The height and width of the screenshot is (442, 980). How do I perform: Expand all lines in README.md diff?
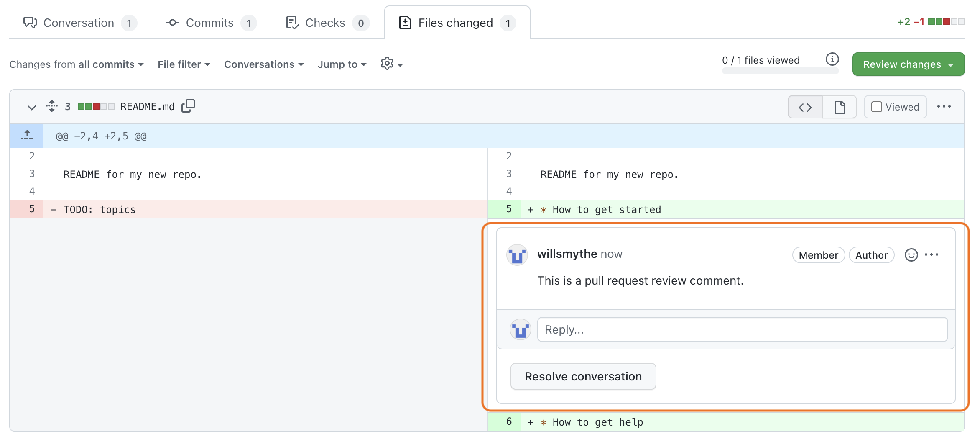pyautogui.click(x=52, y=106)
